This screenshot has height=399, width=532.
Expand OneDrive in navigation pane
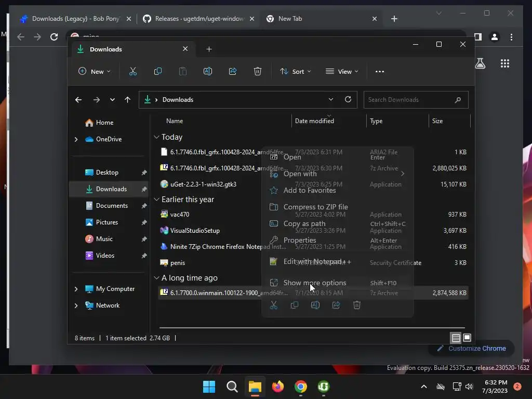[76, 139]
